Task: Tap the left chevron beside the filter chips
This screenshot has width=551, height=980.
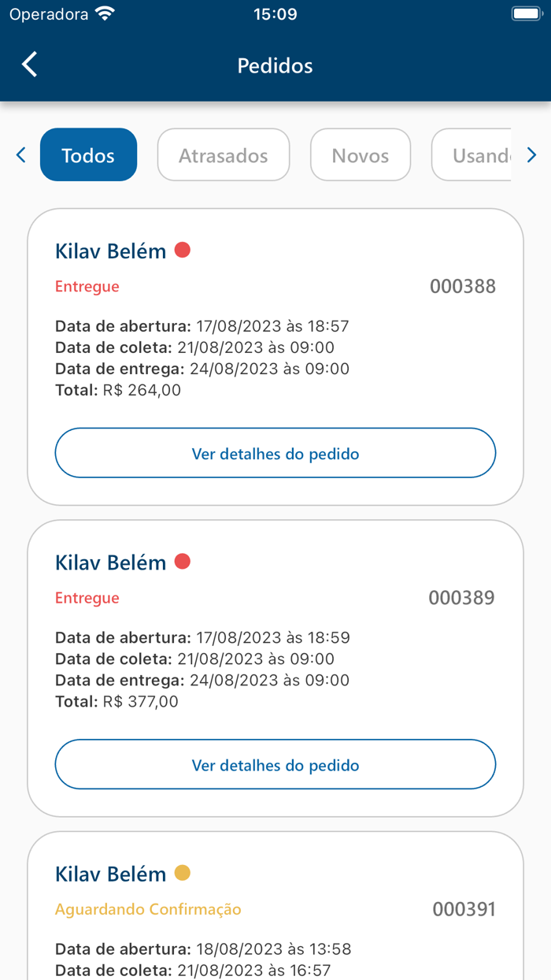Action: [20, 154]
